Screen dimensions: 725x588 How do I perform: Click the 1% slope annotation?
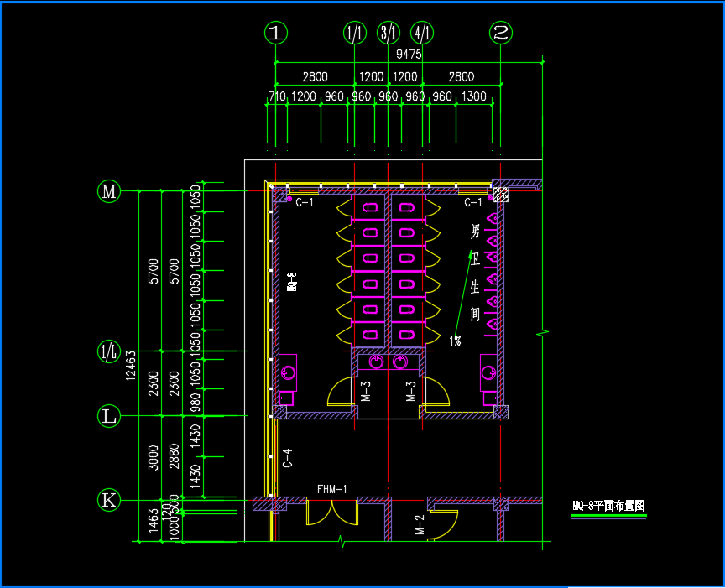point(455,341)
